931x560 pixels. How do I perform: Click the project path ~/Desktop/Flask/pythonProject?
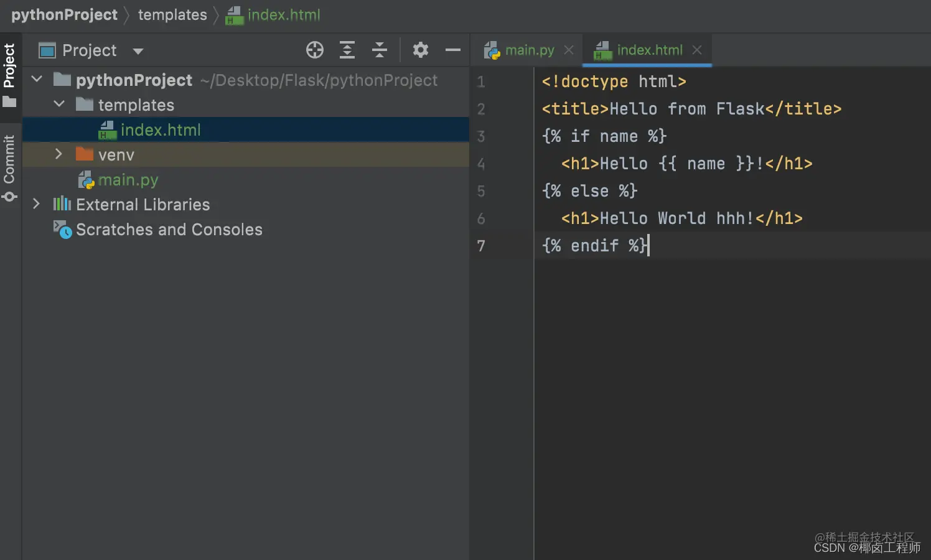[319, 80]
